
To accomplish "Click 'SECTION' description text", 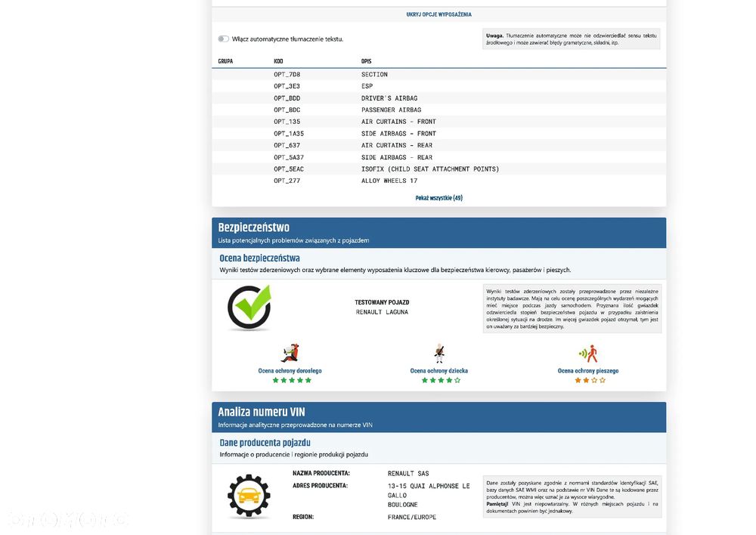I will [375, 75].
